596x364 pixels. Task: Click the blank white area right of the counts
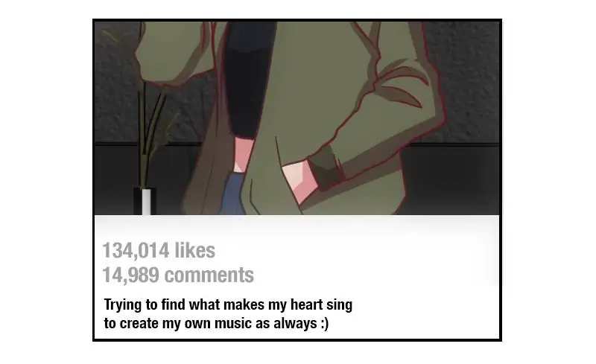coord(376,262)
